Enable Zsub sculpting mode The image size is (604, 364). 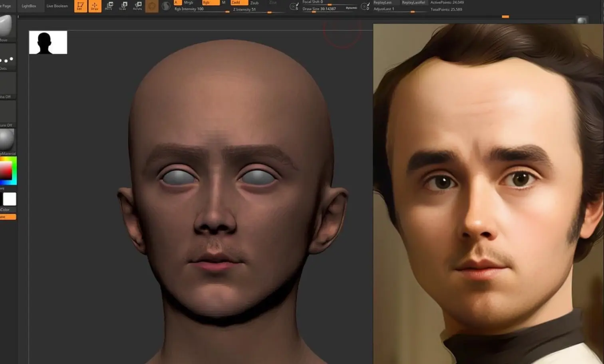point(254,3)
